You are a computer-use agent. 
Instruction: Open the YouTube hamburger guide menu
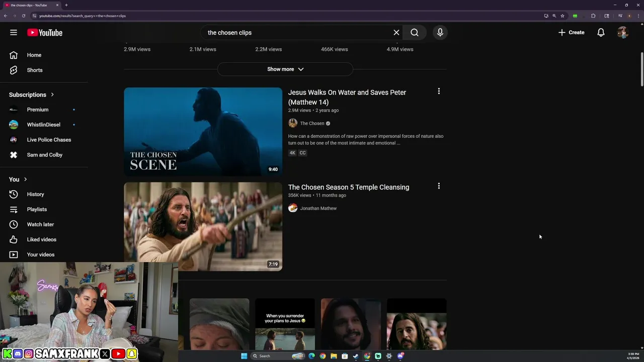14,33
